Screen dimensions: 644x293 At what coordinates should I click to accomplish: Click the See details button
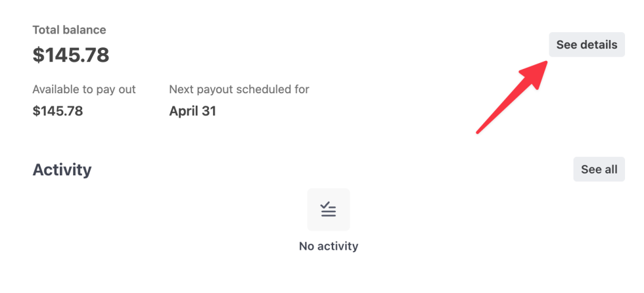586,45
